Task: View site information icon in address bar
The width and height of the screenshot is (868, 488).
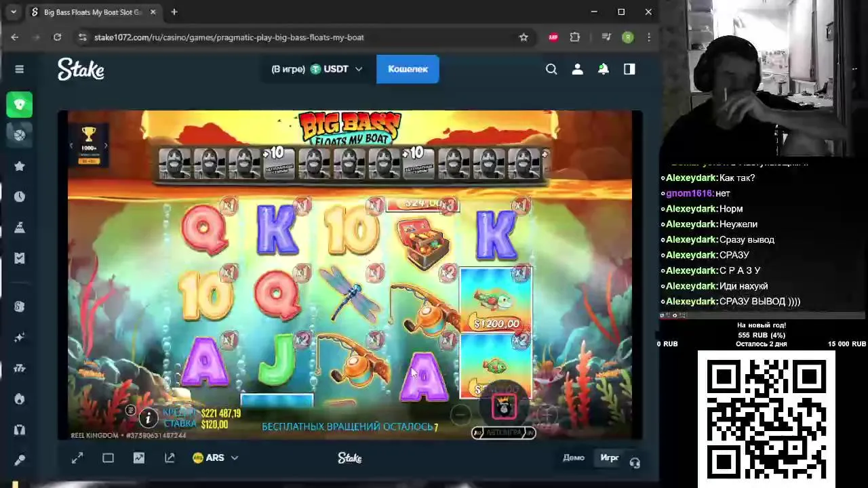Action: [x=82, y=37]
